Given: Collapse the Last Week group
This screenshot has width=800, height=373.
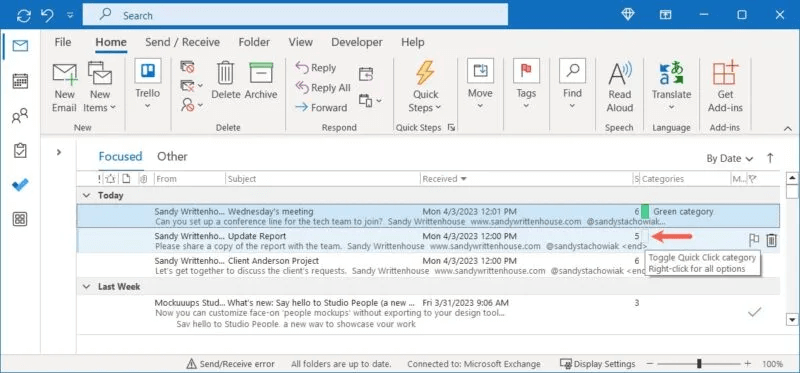Looking at the screenshot, I should point(87,287).
